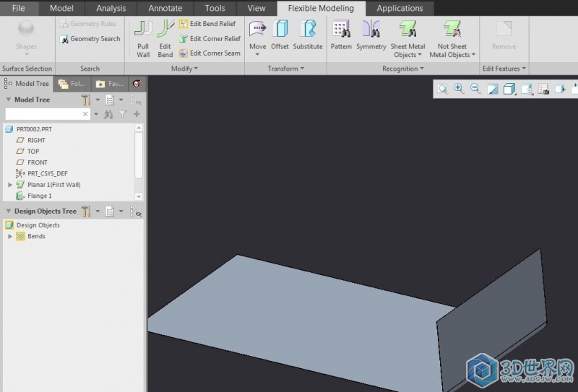Select the RIGHT datum plane
Screen dimensions: 578x392
point(31,140)
